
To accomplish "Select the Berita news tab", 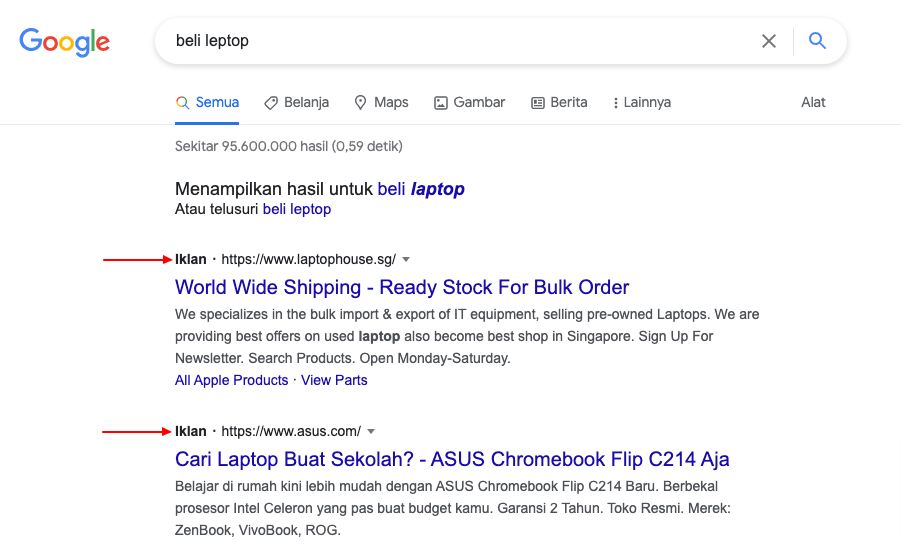I will click(x=559, y=102).
